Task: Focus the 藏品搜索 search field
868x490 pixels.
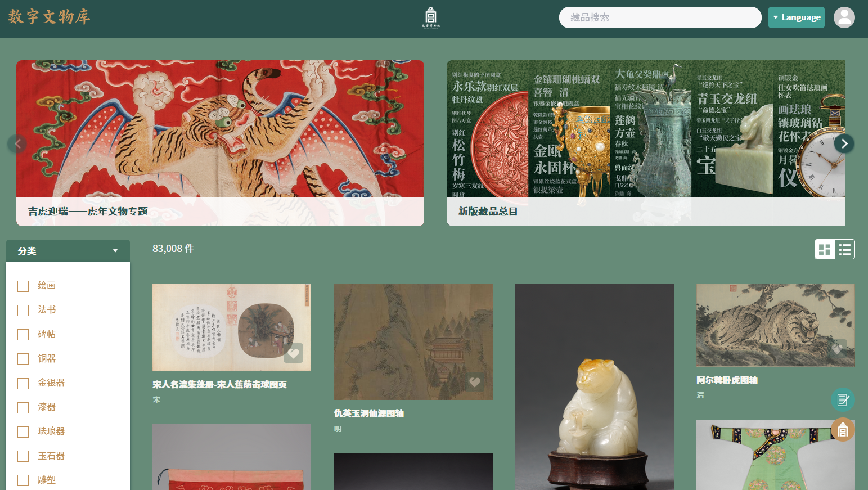Action: (x=660, y=17)
